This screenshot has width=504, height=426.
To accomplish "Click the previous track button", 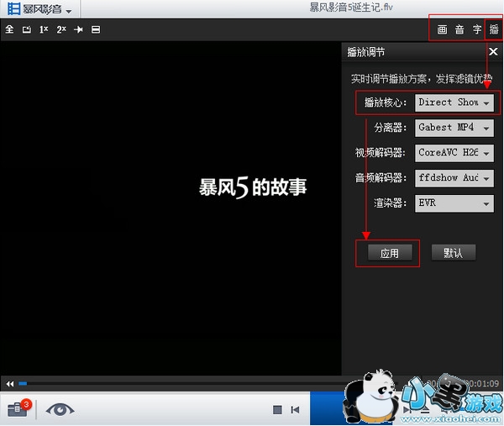I will click(x=295, y=409).
